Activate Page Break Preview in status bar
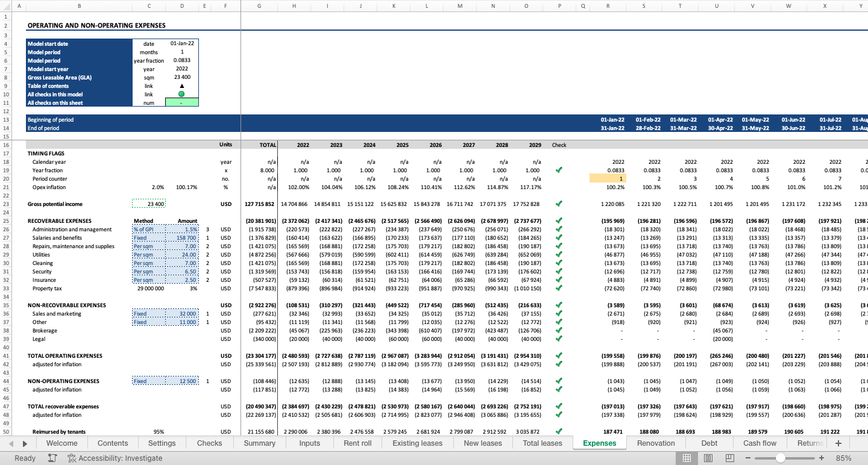 coord(729,458)
